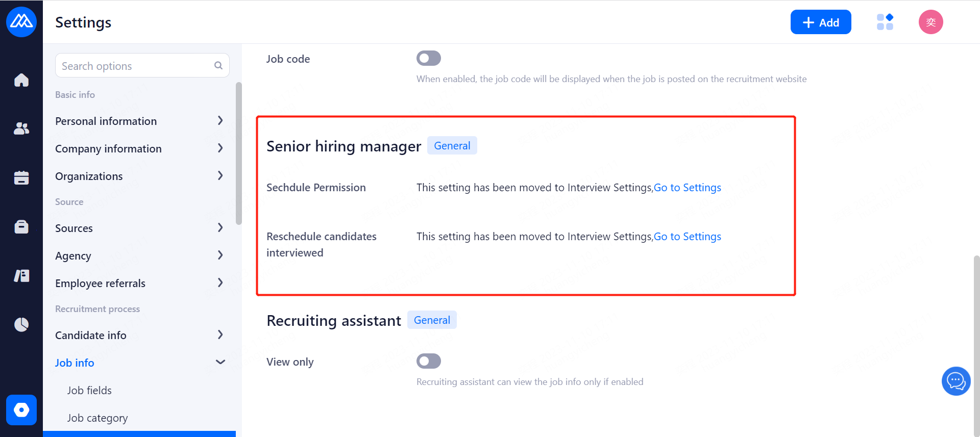The image size is (980, 437).
Task: Click the settings gear icon in sidebar
Action: coord(21,410)
